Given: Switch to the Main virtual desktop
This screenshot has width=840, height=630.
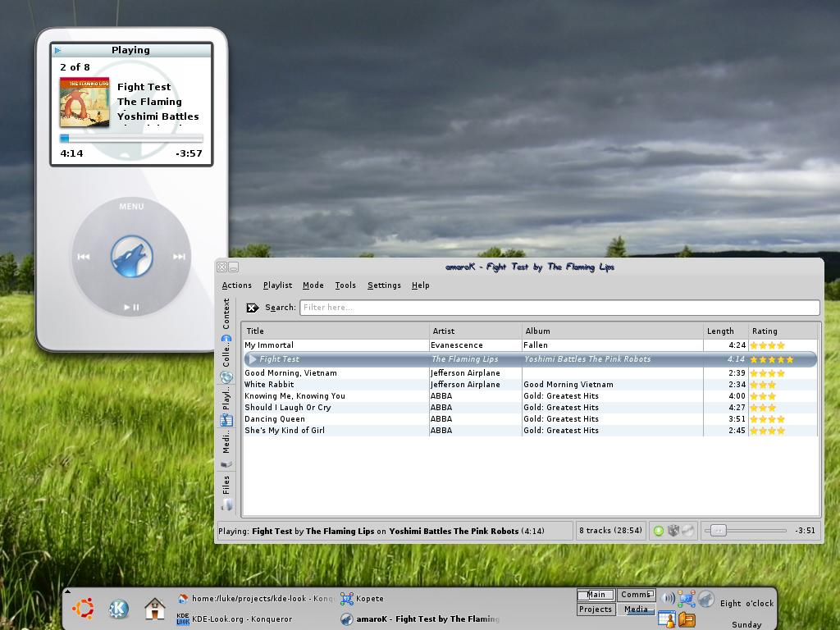Looking at the screenshot, I should pos(596,595).
